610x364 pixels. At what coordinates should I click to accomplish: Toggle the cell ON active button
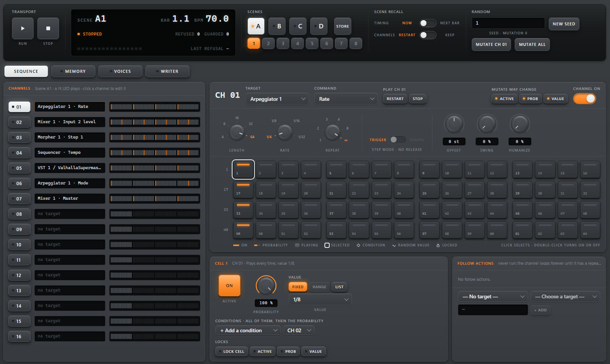(229, 286)
